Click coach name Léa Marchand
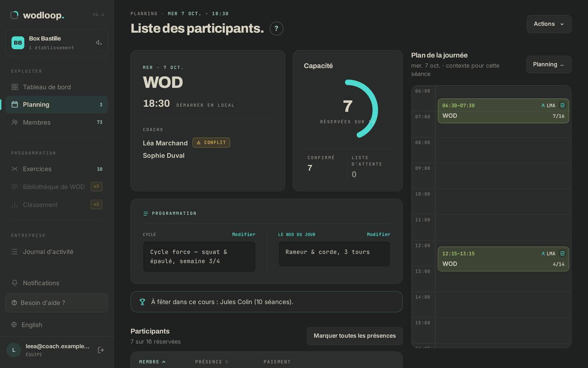Image resolution: width=588 pixels, height=368 pixels. click(x=165, y=143)
